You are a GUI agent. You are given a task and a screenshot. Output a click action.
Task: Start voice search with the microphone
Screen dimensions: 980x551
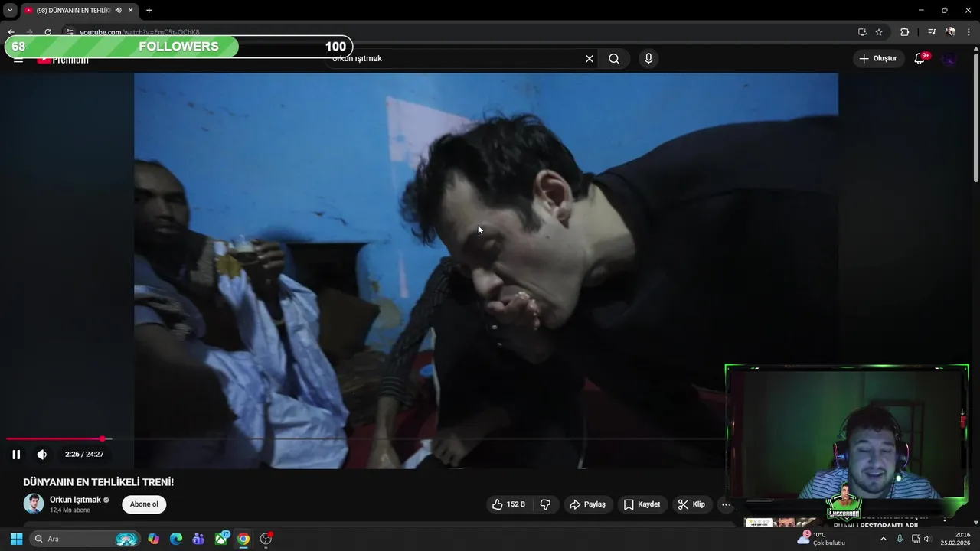coord(648,58)
